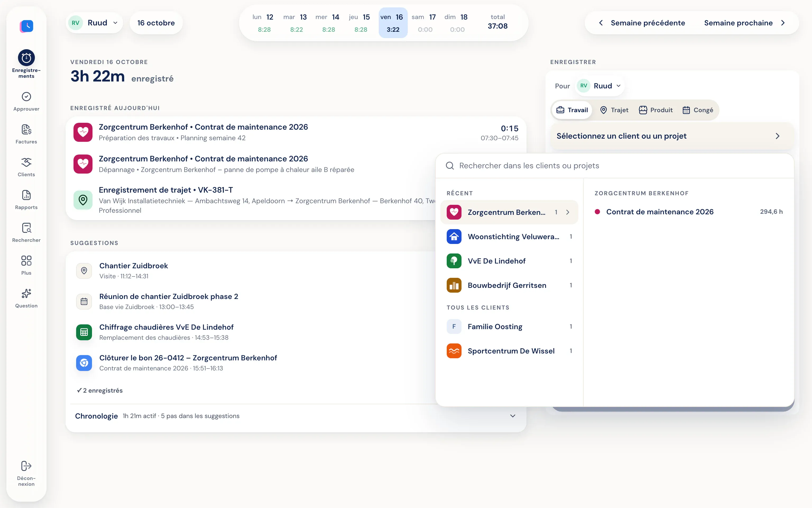Image resolution: width=812 pixels, height=508 pixels.
Task: Open the 16 octobre date picker
Action: pos(156,23)
